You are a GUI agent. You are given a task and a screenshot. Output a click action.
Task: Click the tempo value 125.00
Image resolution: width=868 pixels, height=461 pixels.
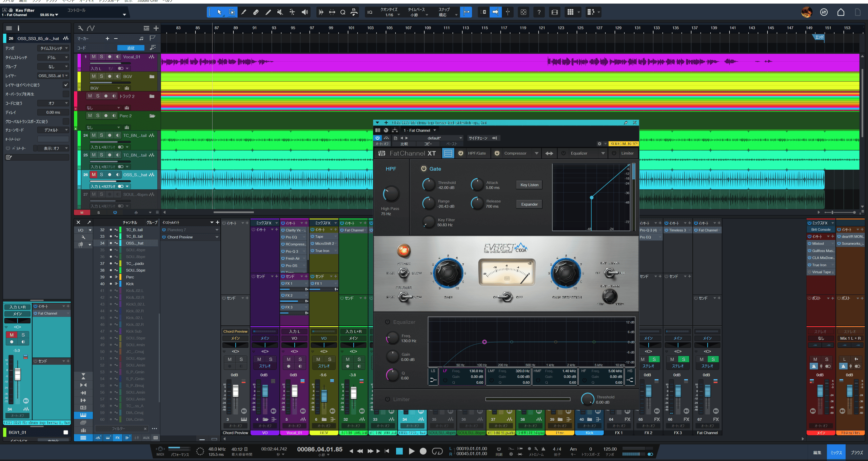click(x=610, y=449)
